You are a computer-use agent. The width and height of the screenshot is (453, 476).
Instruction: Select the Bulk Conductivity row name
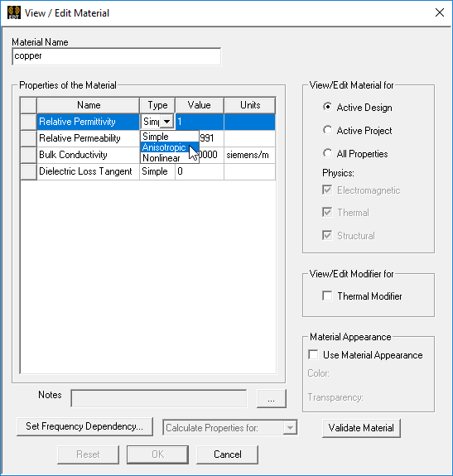point(88,155)
